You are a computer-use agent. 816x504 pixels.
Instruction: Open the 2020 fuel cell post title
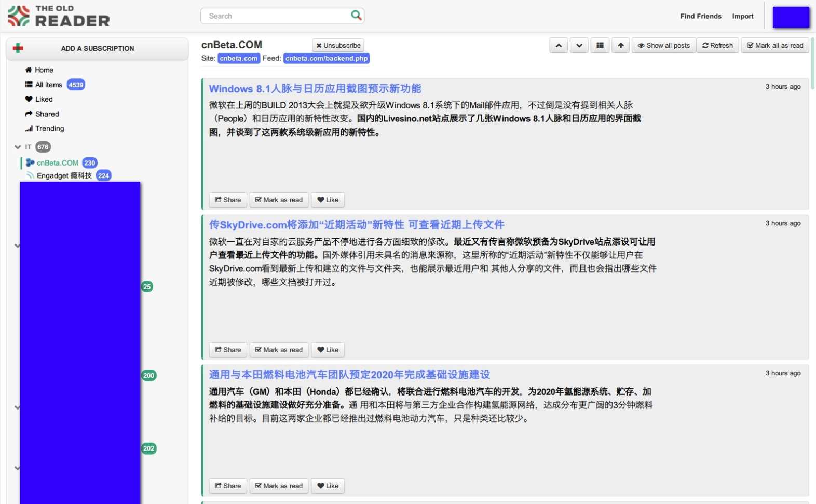point(349,375)
